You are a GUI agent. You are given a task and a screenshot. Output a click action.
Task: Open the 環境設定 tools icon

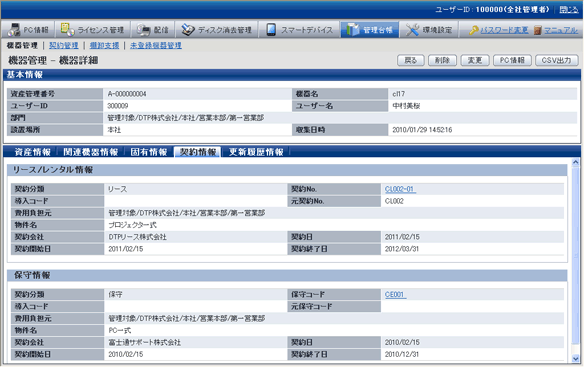coord(412,29)
